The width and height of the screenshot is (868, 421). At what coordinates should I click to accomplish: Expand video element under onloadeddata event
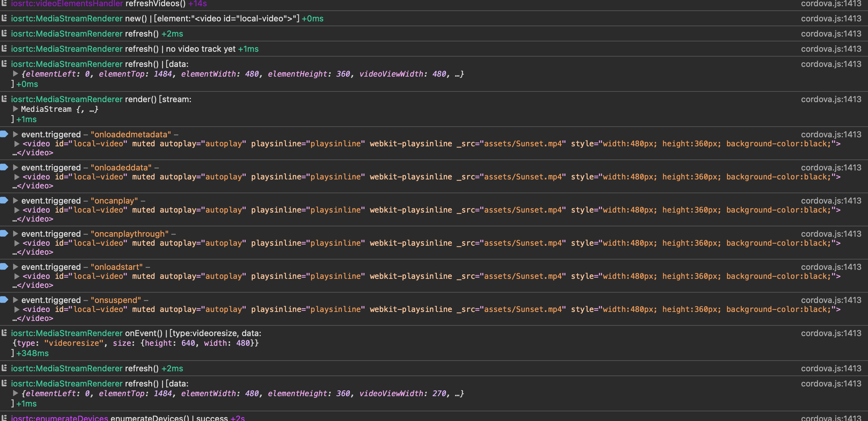[17, 177]
